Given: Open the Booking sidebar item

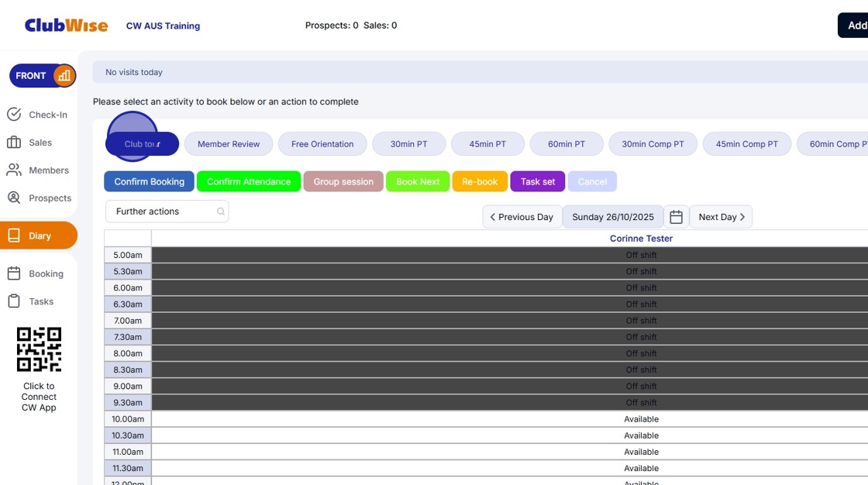Looking at the screenshot, I should coord(36,273).
